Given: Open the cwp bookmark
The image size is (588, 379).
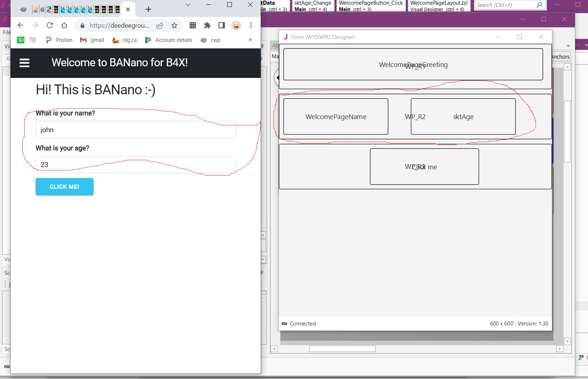Looking at the screenshot, I should [x=210, y=40].
